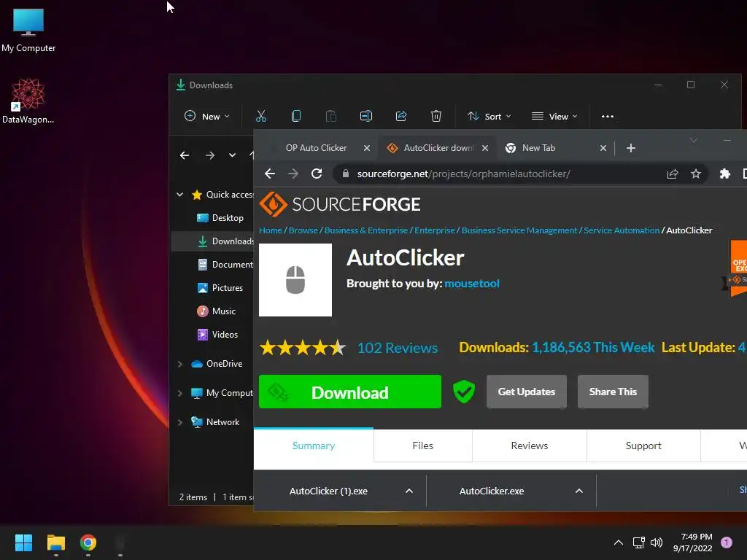Open the DataWagon desktop shortcut
The height and width of the screenshot is (560, 747).
tap(28, 101)
